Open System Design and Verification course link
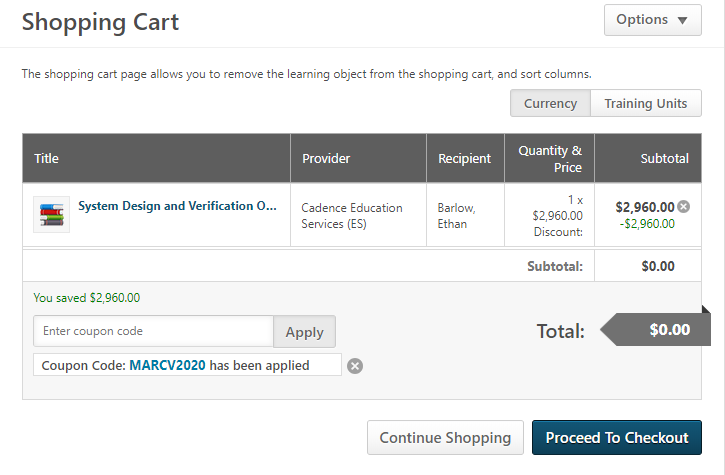This screenshot has width=725, height=475. click(177, 206)
